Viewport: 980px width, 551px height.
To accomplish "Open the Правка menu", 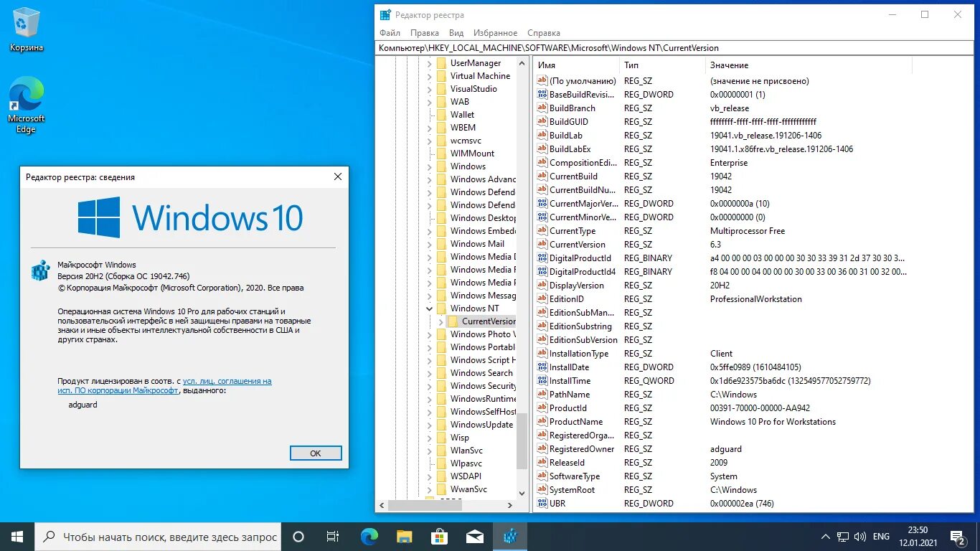I will 425,33.
